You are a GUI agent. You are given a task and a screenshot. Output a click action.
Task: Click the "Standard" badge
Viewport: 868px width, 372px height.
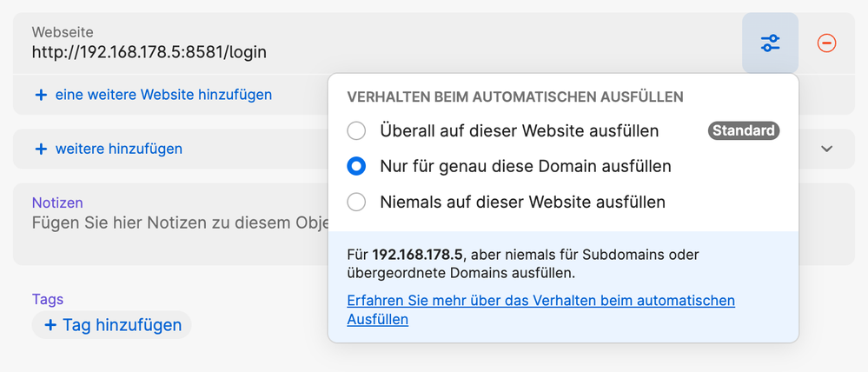743,131
